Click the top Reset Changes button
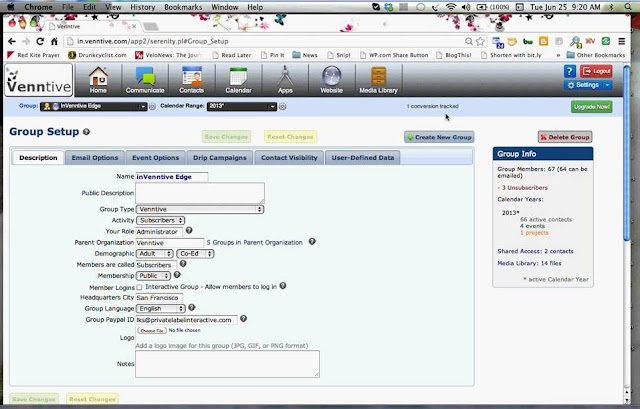Screen dimensions: 640x409 pos(291,137)
